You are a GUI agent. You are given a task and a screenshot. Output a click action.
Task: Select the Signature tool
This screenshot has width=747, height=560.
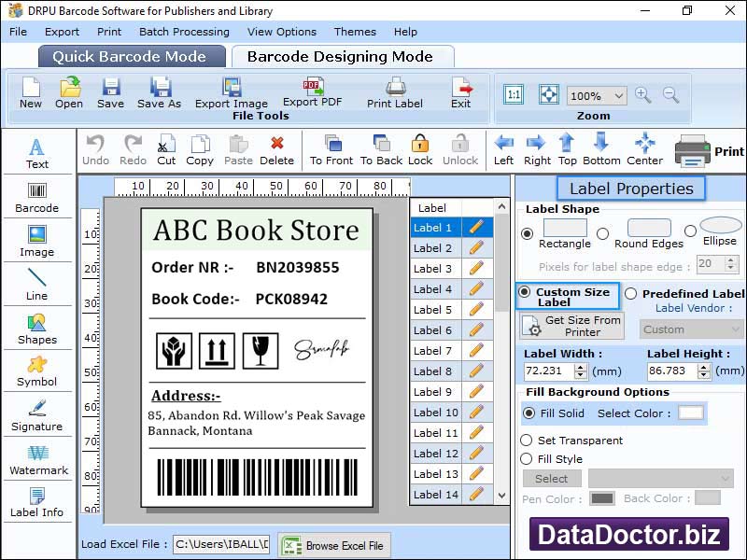click(37, 416)
